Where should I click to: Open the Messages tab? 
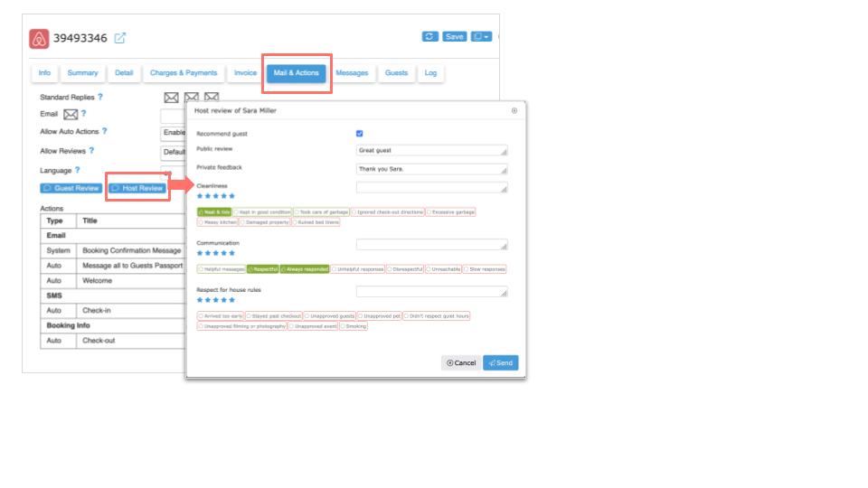pyautogui.click(x=352, y=73)
